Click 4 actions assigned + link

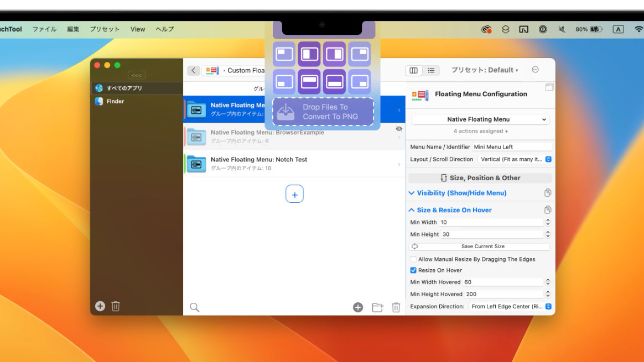[x=481, y=132]
